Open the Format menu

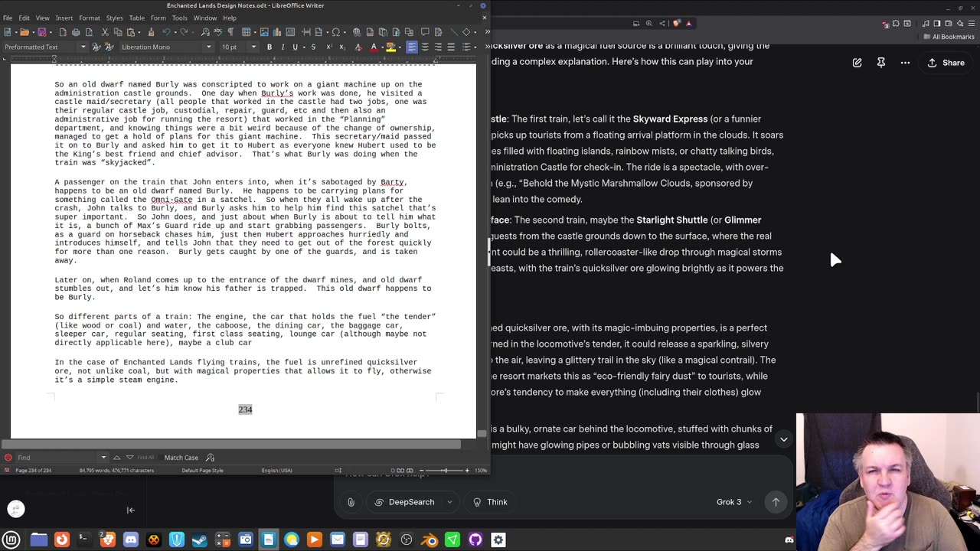90,18
